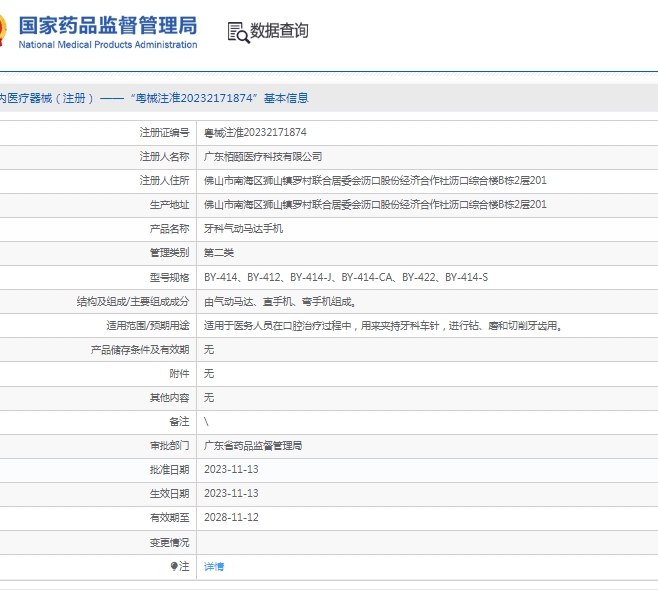Click 生效日期 value 2023-11-13
Screen dimensions: 658x590
pyautogui.click(x=231, y=493)
